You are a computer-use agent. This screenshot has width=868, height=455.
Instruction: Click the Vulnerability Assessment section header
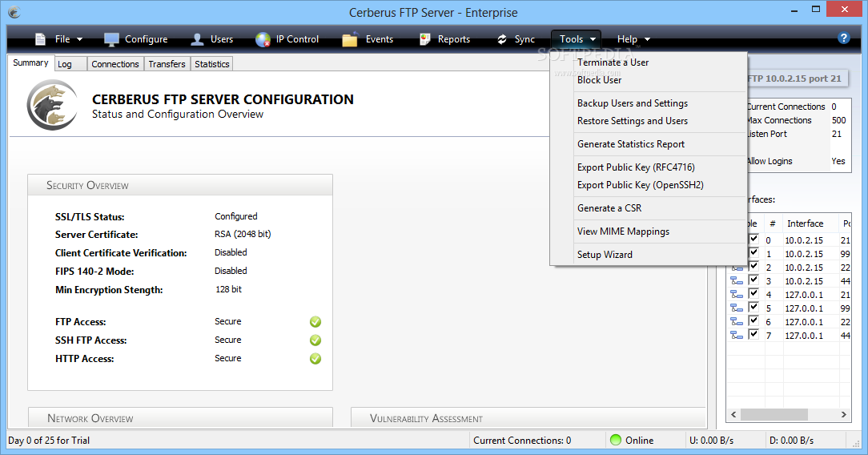point(528,418)
